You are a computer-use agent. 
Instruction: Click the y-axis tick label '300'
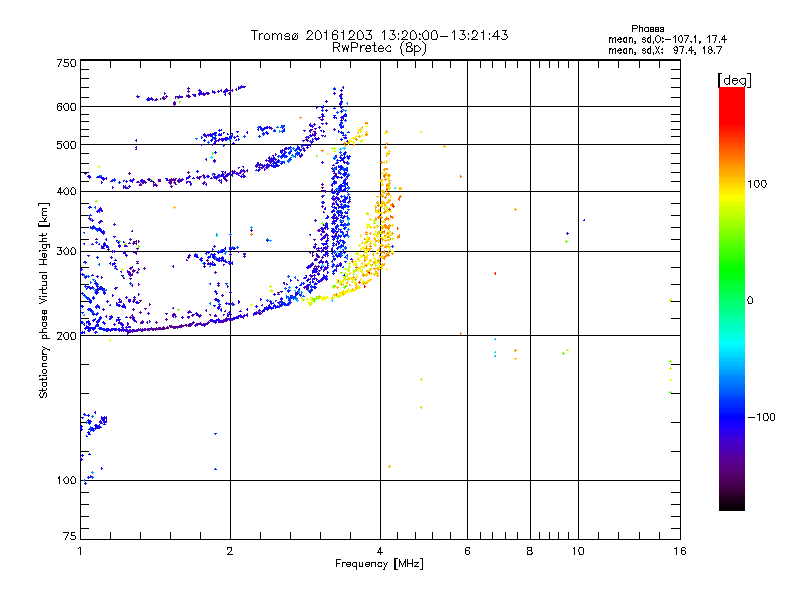[x=66, y=252]
